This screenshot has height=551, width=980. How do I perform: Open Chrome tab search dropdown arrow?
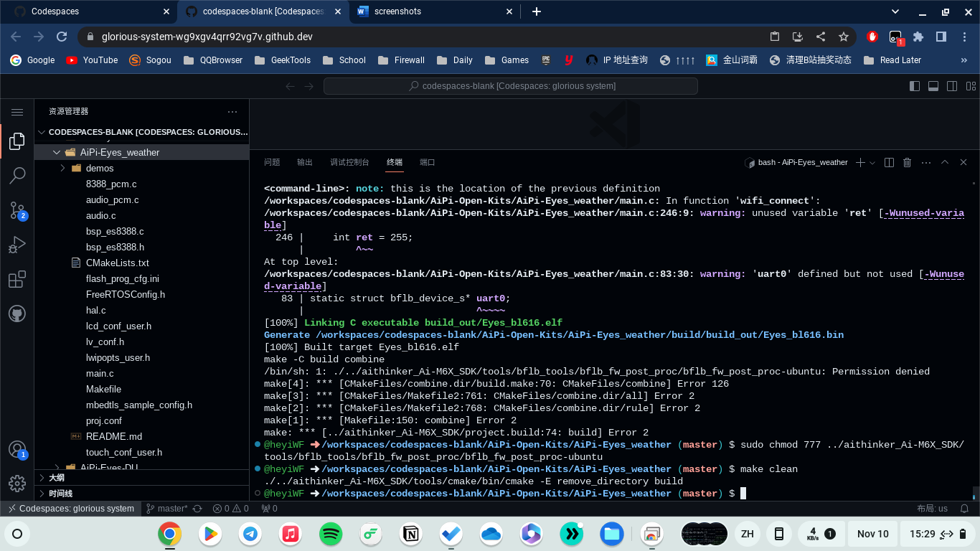[895, 11]
